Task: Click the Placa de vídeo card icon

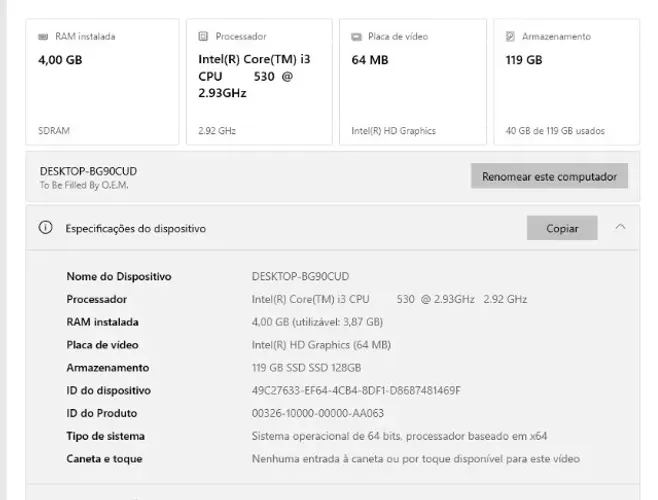Action: click(356, 37)
